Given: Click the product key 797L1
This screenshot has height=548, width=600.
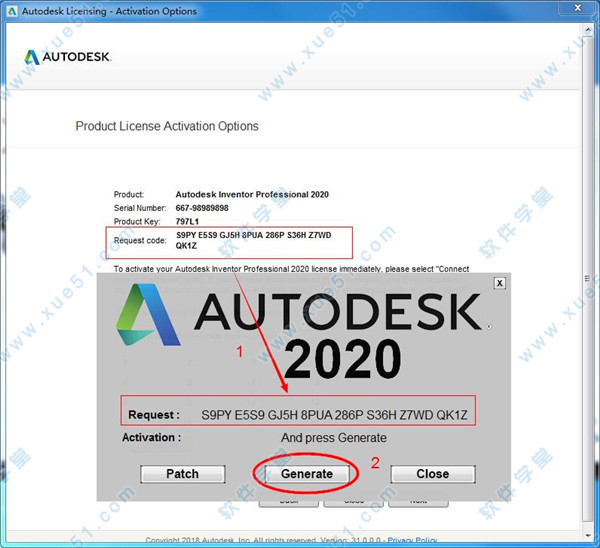Looking at the screenshot, I should tap(187, 221).
